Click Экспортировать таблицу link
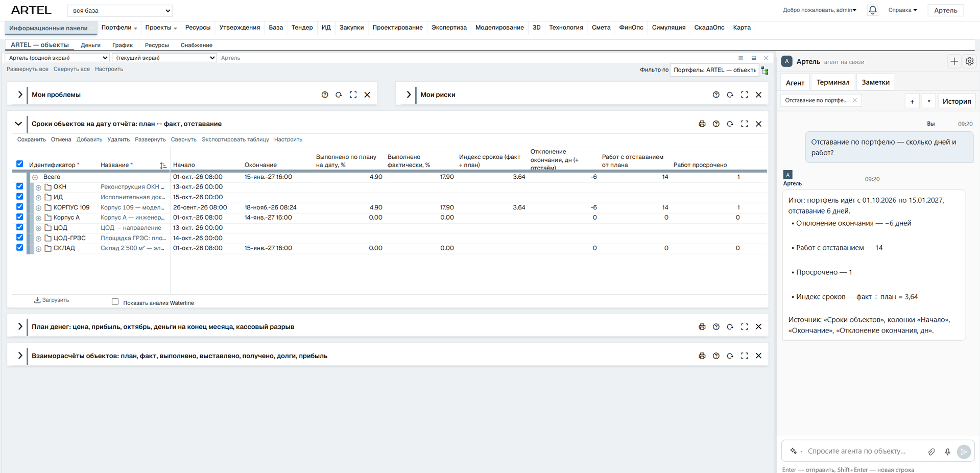The height and width of the screenshot is (473, 980). coord(235,139)
